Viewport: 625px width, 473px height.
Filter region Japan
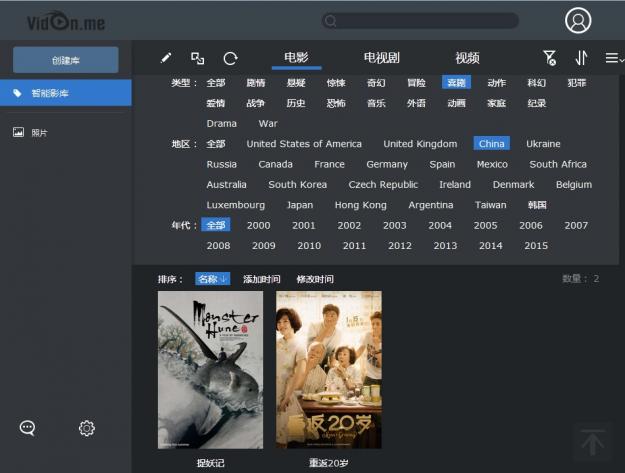click(300, 205)
